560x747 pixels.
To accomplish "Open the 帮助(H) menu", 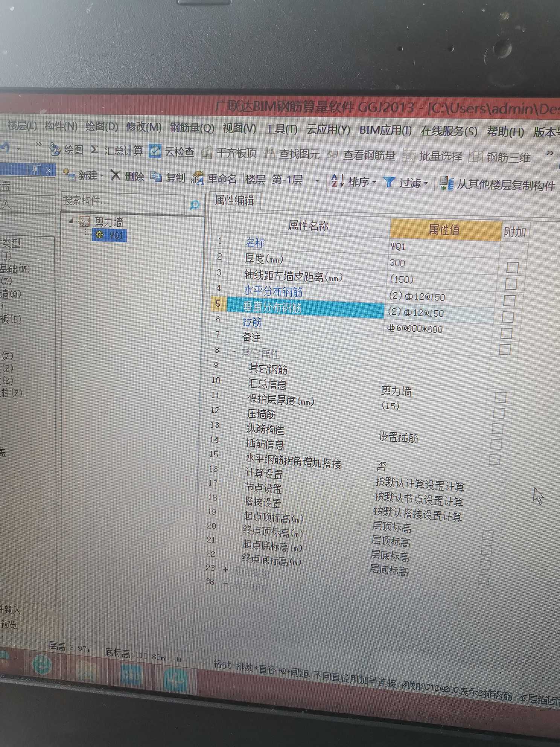I will coord(505,132).
